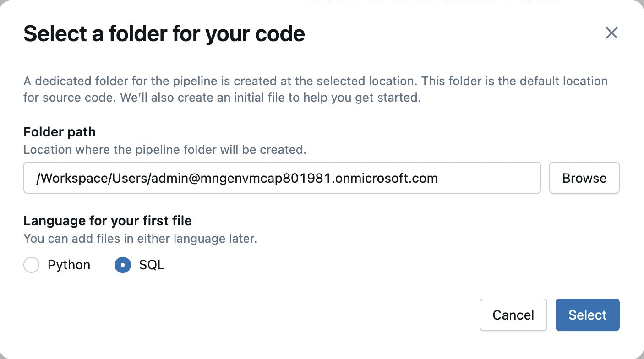Click the Select a folder dialog title
644x359 pixels.
pyautogui.click(x=164, y=33)
